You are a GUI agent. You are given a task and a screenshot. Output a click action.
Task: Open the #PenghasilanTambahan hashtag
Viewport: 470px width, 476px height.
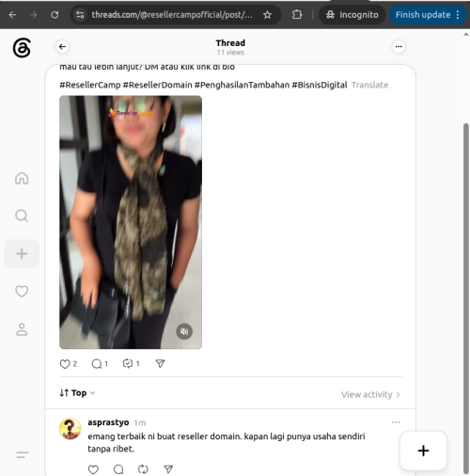point(242,85)
